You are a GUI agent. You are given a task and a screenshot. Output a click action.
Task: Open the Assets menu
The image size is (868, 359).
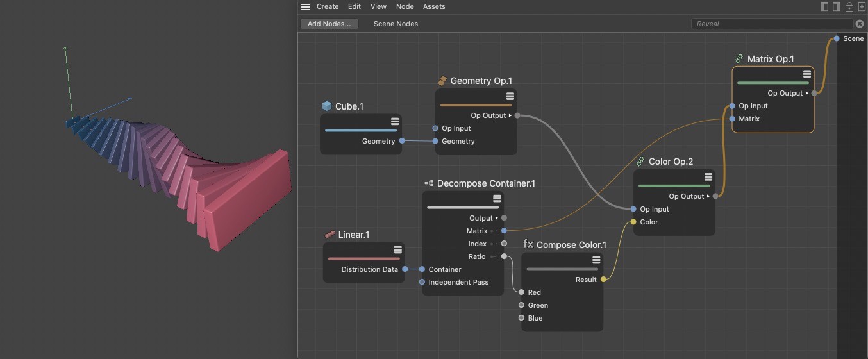(434, 6)
